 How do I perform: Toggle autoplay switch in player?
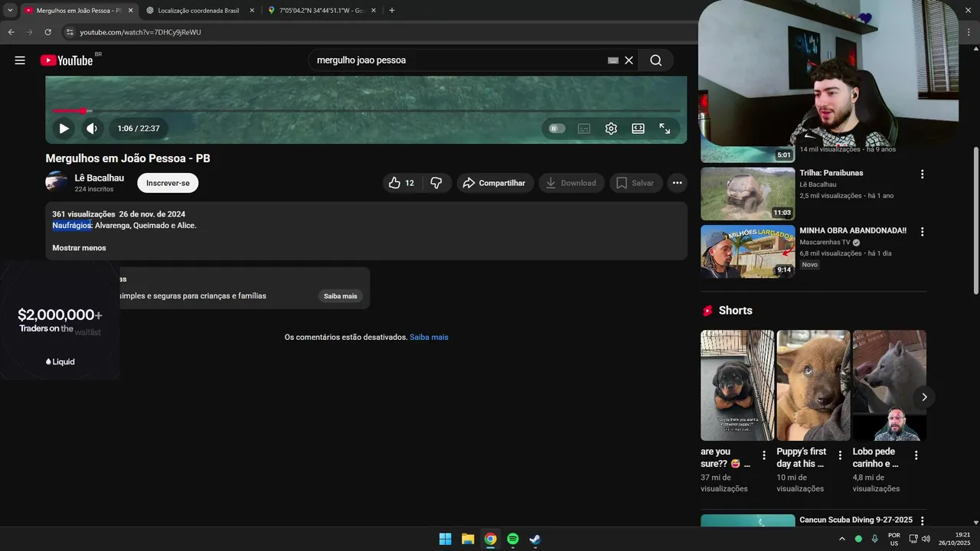tap(557, 129)
